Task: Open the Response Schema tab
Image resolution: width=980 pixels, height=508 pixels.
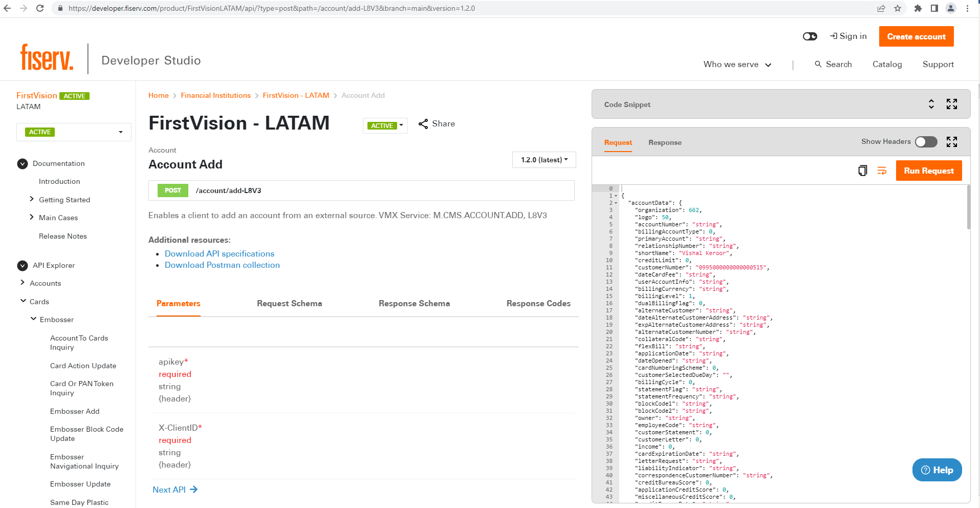Action: (x=414, y=303)
